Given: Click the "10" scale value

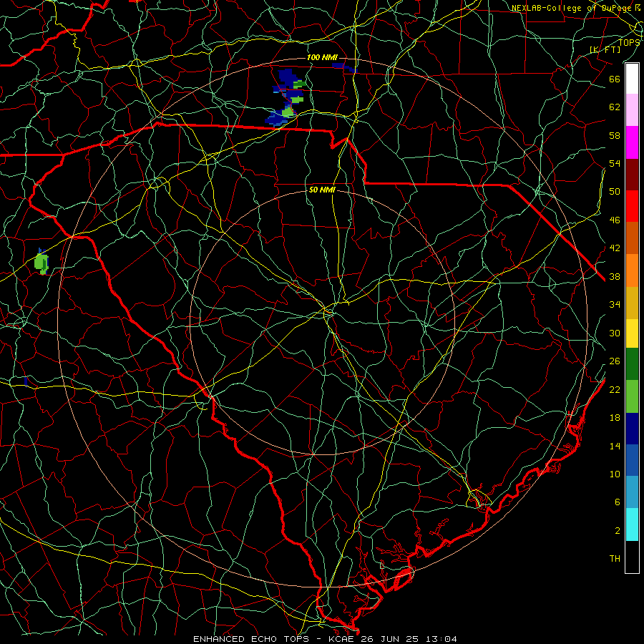Looking at the screenshot, I should coord(615,474).
